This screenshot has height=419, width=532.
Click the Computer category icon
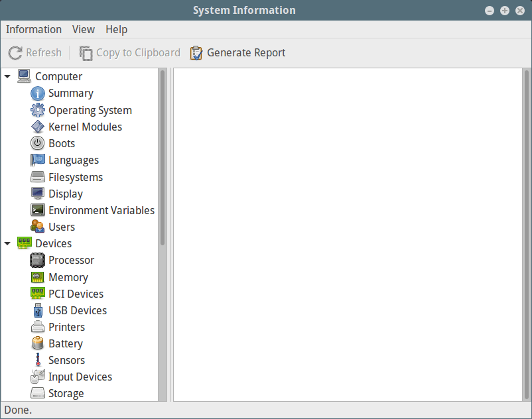click(x=24, y=76)
